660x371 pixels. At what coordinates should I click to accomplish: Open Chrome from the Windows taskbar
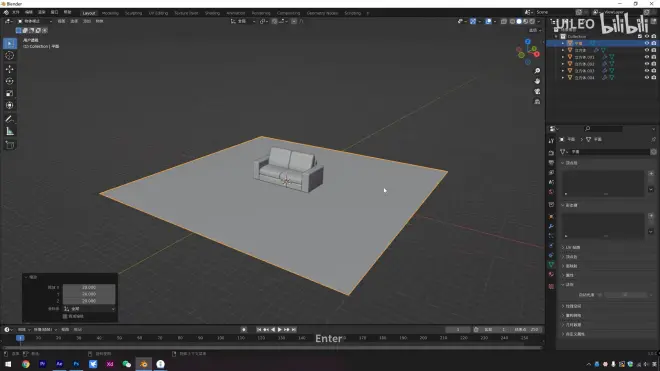tap(26, 364)
